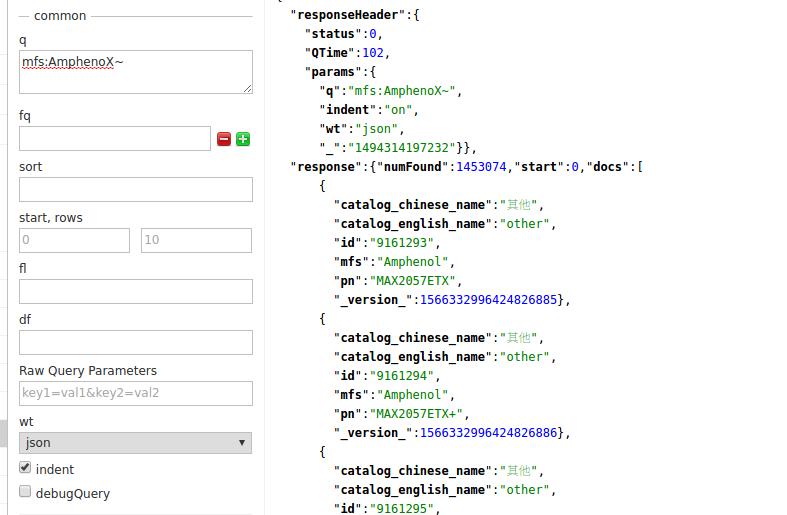This screenshot has width=787, height=515.
Task: Enable the debugQuery checkbox
Action: tap(26, 492)
